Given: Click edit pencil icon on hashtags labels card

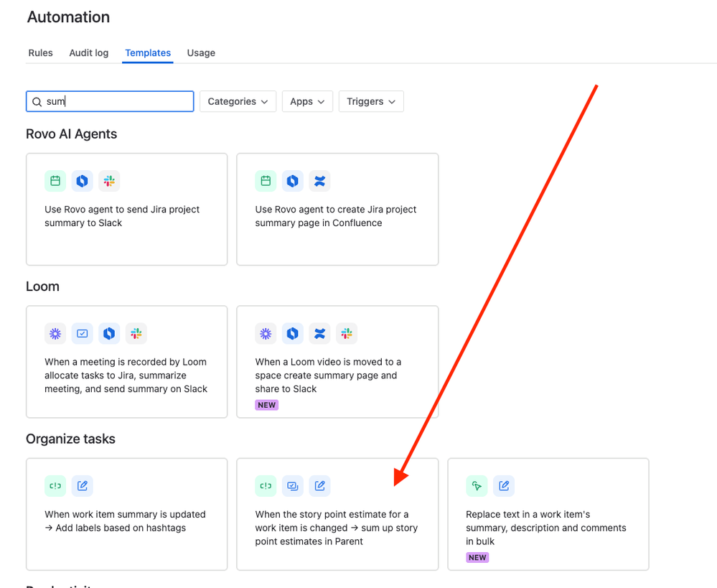Looking at the screenshot, I should 82,486.
